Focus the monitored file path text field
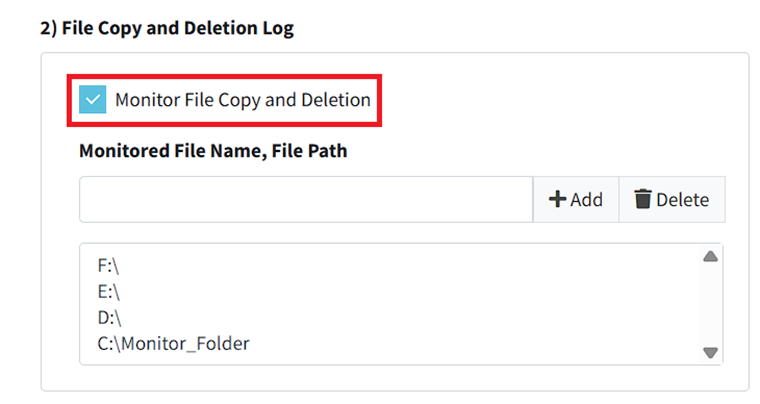Image resolution: width=760 pixels, height=404 pixels. tap(305, 200)
